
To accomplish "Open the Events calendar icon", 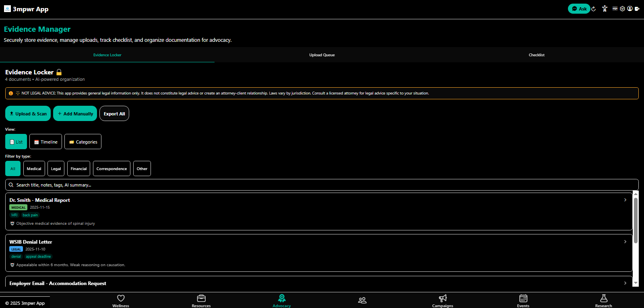I will click(x=523, y=298).
